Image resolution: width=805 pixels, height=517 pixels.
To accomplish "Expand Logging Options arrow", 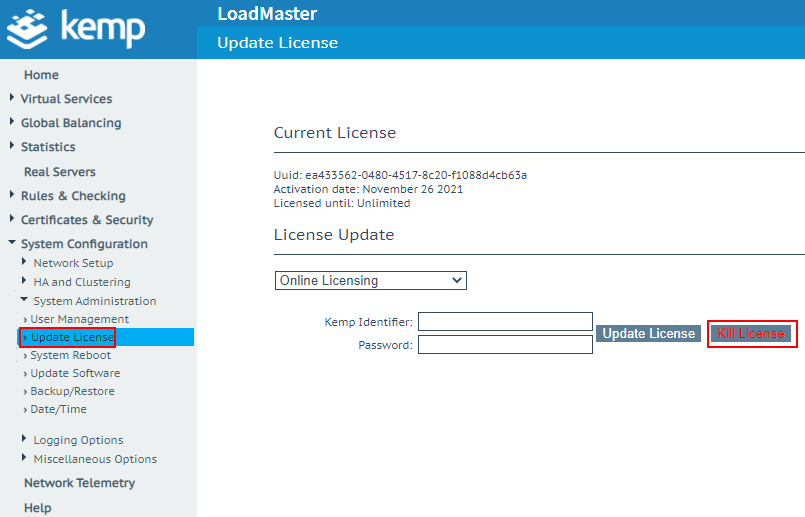I will [x=24, y=438].
